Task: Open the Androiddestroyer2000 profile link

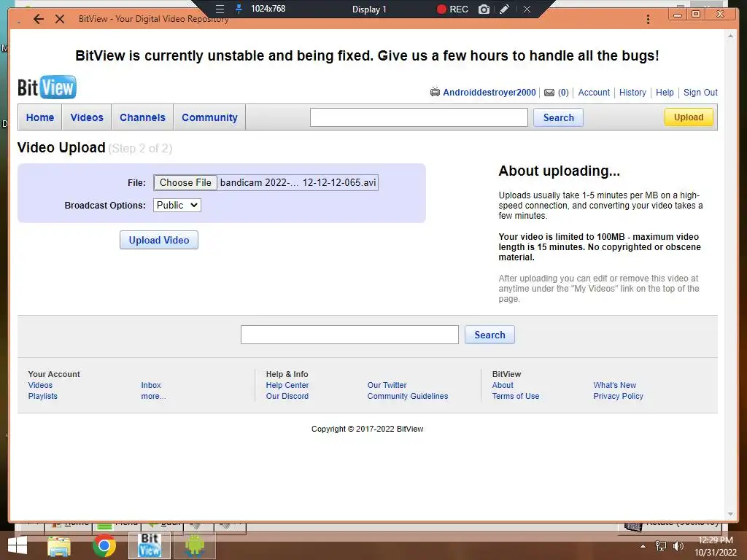Action: coord(489,93)
